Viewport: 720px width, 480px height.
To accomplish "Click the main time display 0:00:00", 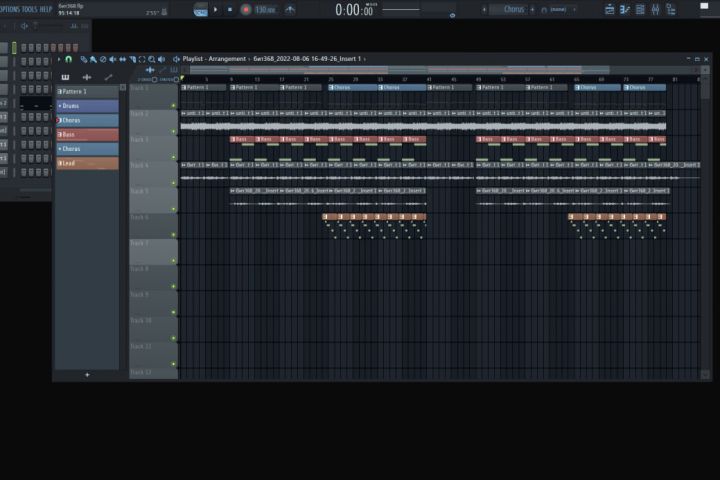I will [x=354, y=10].
